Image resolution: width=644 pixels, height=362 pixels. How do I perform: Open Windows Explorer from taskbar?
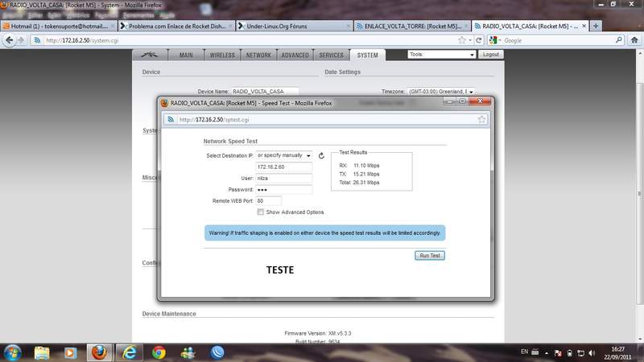click(x=42, y=353)
